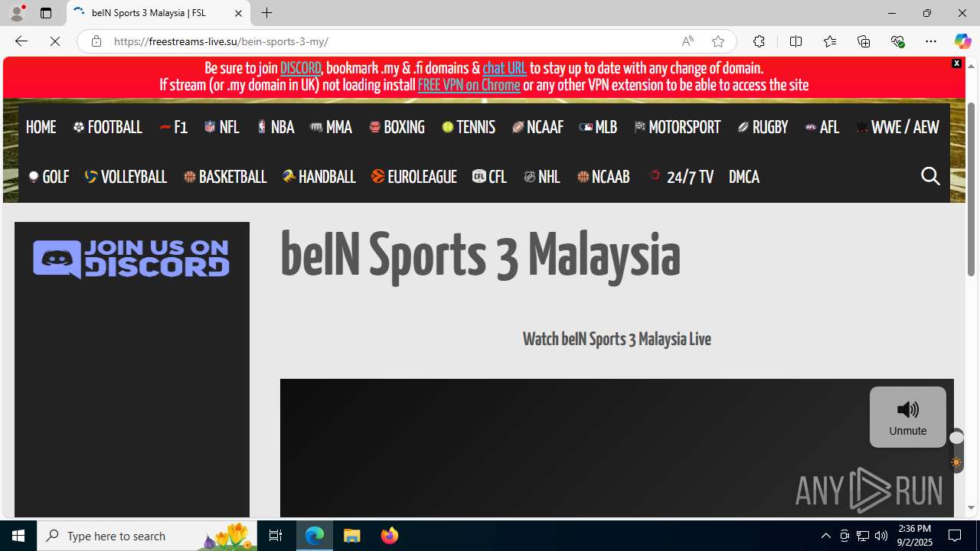Toggle split screen view
This screenshot has height=551, width=980.
(795, 41)
